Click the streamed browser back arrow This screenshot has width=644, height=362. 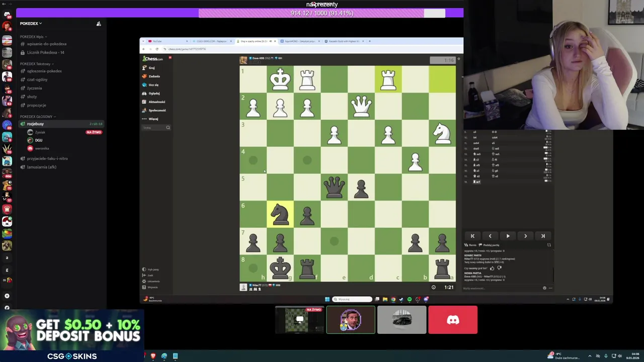[x=143, y=49]
